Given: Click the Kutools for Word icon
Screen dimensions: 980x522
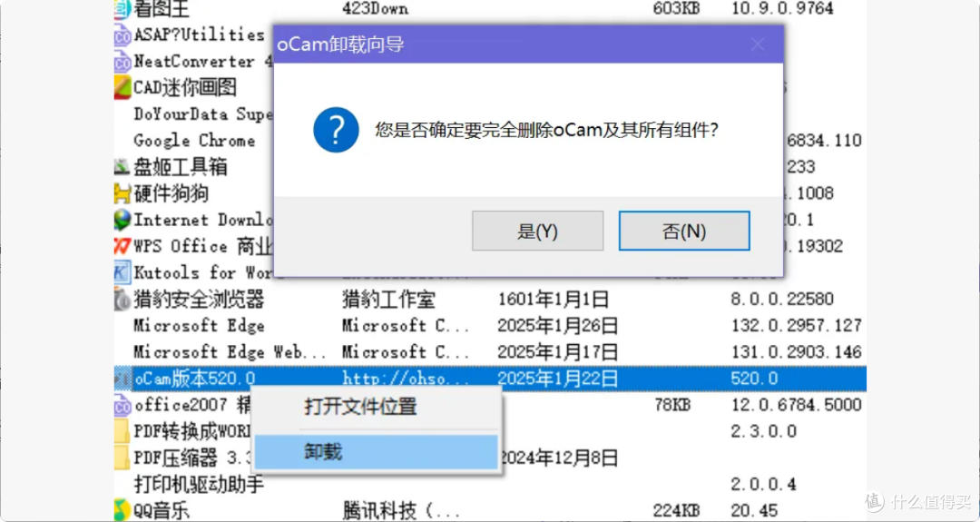Looking at the screenshot, I should [x=122, y=272].
